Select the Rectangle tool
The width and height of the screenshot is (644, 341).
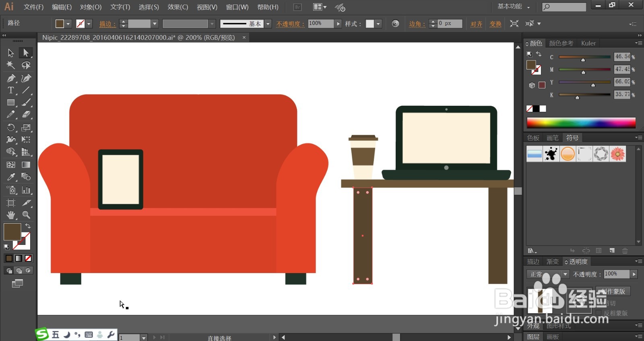[x=11, y=103]
